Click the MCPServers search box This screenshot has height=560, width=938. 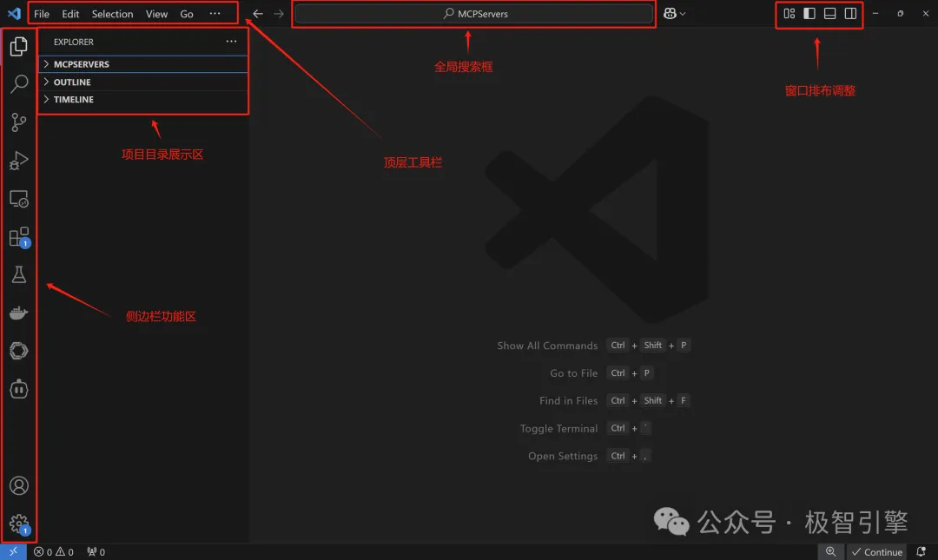(x=473, y=13)
